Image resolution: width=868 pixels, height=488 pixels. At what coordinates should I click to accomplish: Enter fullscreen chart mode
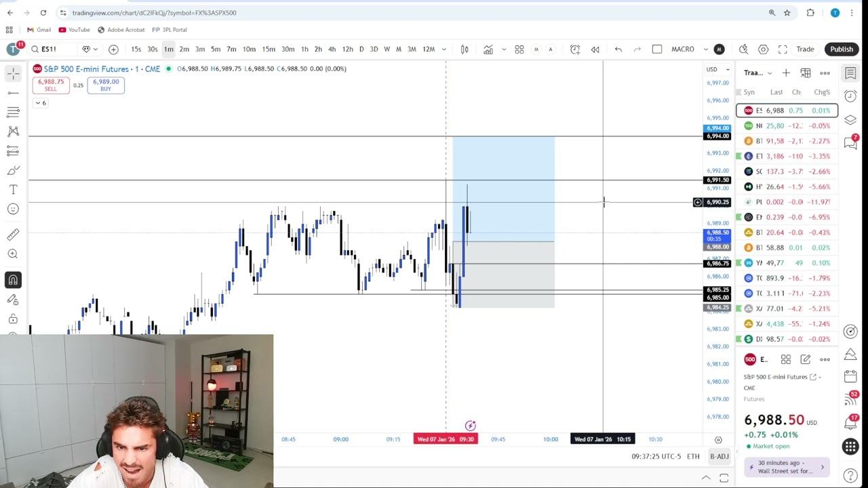tap(783, 49)
